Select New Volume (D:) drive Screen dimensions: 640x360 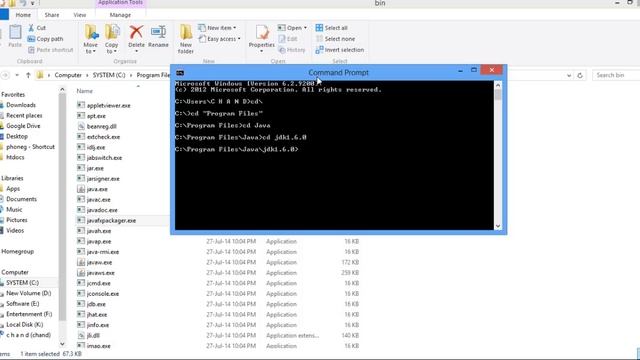pyautogui.click(x=29, y=293)
